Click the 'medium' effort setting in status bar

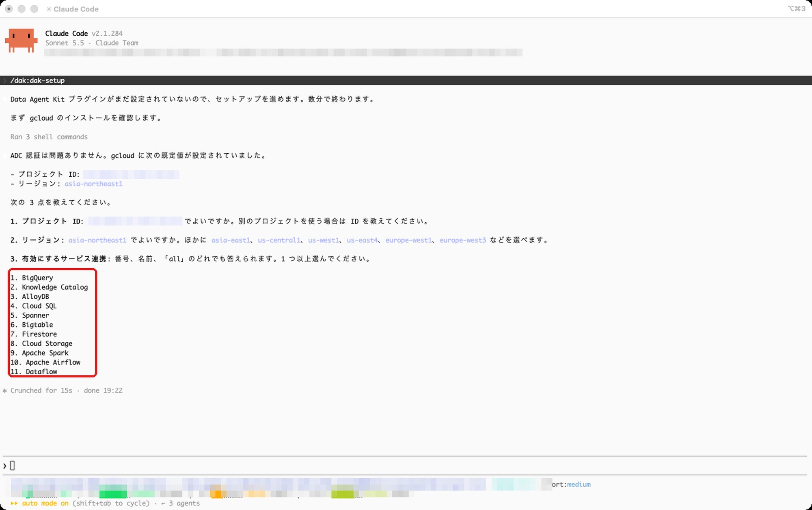coord(579,484)
